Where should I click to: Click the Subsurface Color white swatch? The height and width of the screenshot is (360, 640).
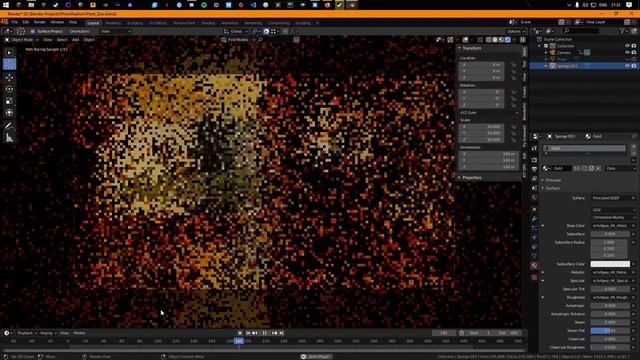pyautogui.click(x=610, y=264)
